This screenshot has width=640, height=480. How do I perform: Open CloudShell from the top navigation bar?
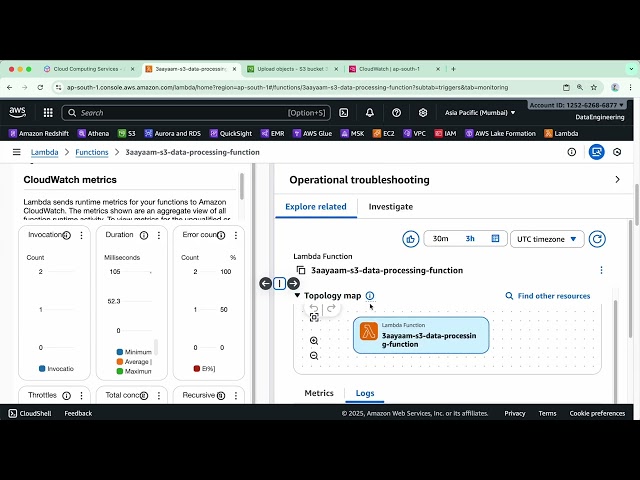coord(344,113)
